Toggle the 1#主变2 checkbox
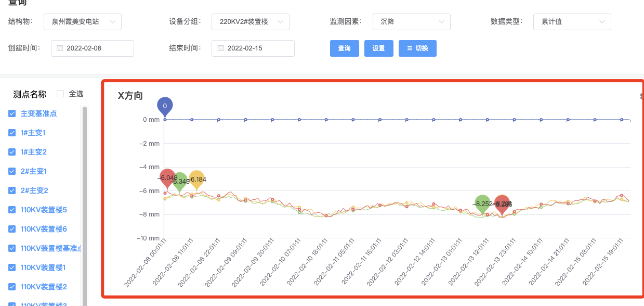This screenshot has height=306, width=644. click(12, 152)
